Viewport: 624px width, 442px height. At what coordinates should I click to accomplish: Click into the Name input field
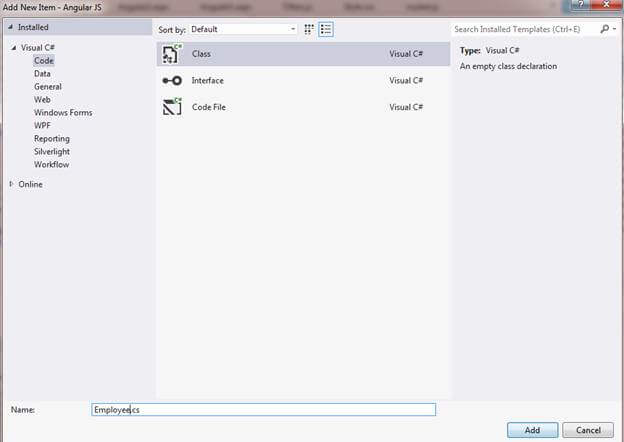(263, 410)
